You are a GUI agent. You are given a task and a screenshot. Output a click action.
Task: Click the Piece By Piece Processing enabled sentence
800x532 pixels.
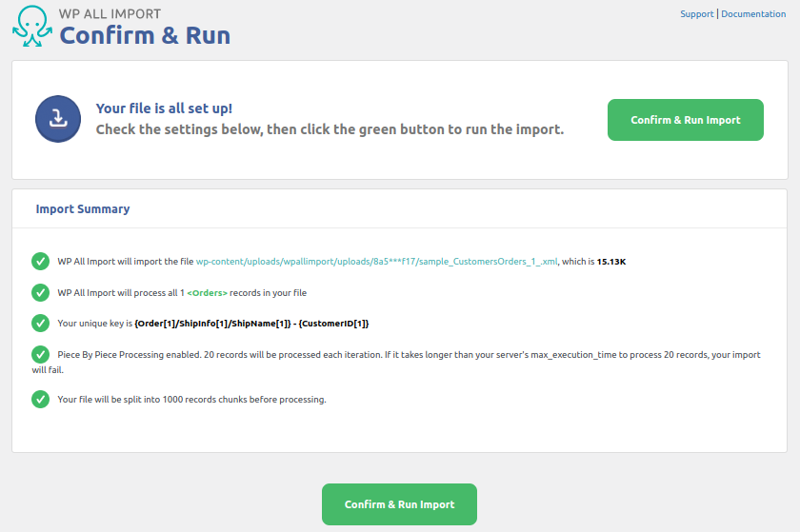396,362
